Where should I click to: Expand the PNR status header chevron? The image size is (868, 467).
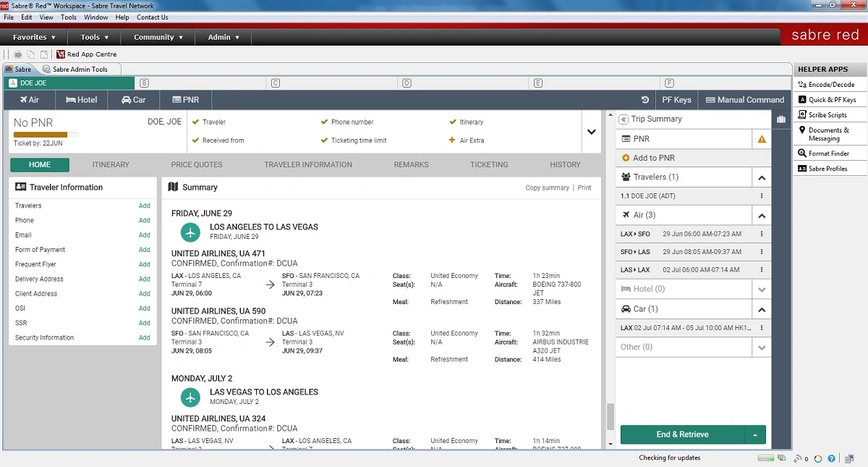coord(591,132)
